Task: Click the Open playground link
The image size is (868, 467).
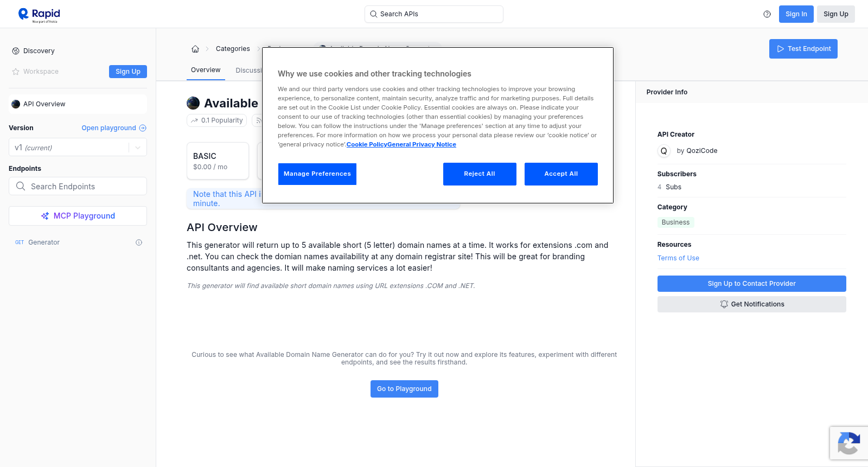Action: coord(108,128)
